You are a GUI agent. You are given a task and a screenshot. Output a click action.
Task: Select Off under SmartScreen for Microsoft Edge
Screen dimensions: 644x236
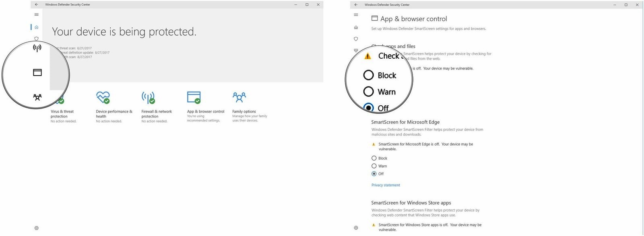tap(374, 174)
